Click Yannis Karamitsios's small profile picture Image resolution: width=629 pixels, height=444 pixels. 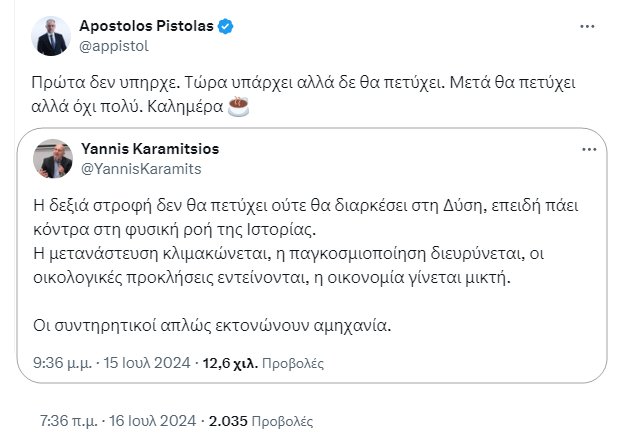click(52, 158)
